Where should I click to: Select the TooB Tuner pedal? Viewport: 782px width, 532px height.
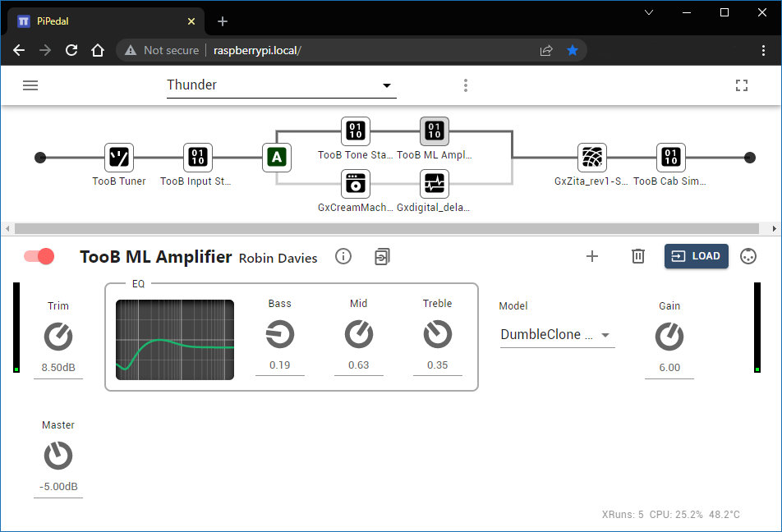click(x=119, y=158)
